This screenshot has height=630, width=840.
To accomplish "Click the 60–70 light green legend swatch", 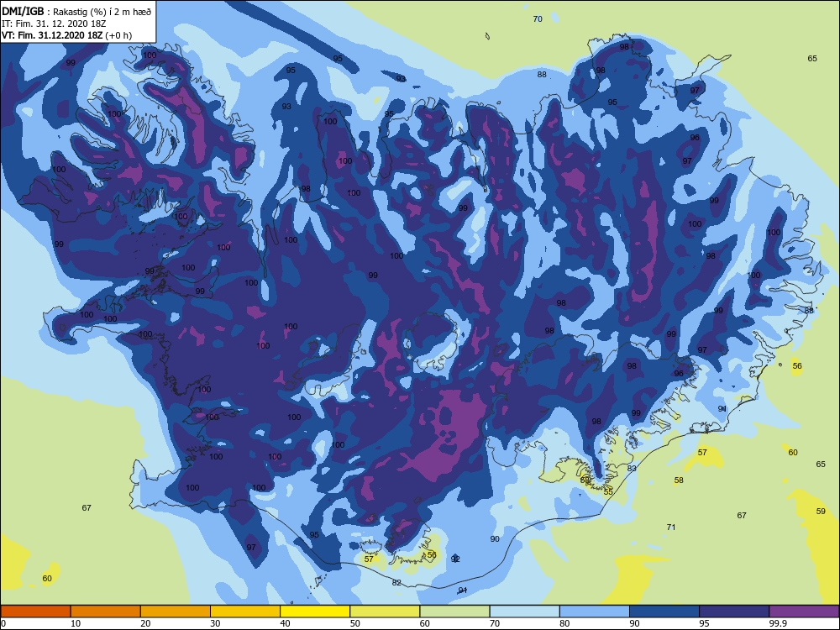I will click(x=454, y=612).
